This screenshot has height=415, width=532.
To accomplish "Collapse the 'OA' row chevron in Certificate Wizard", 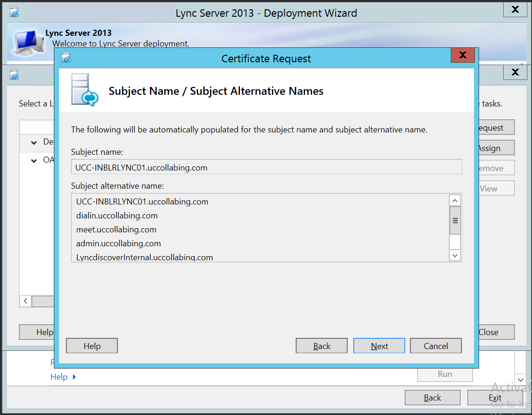I will [34, 161].
